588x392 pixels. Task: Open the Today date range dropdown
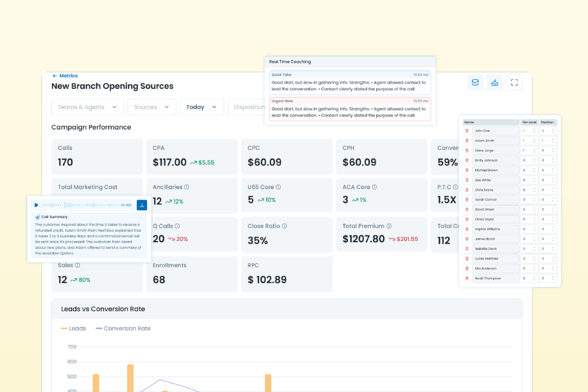point(202,107)
